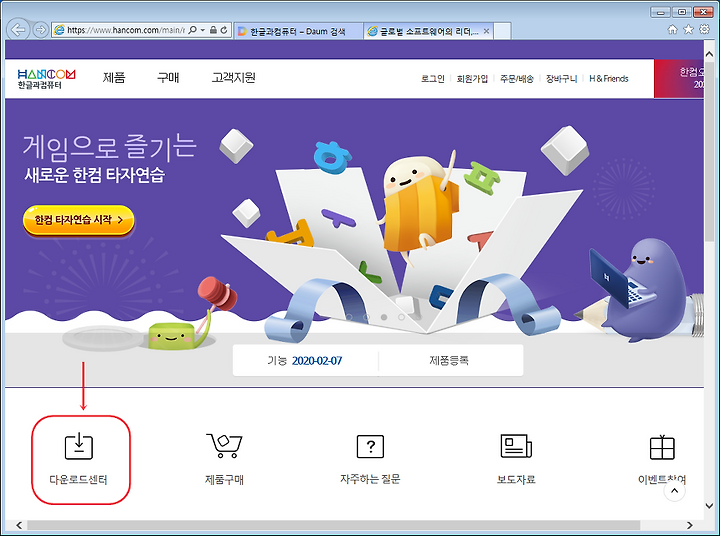Click the horizontal scrollbar thumb
This screenshot has height=536, width=720.
[334, 525]
